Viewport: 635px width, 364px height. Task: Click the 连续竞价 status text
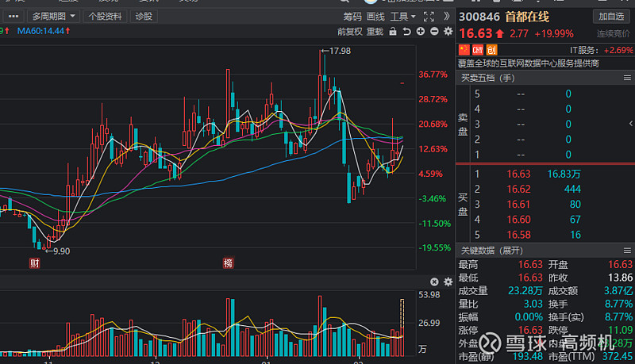click(x=613, y=33)
